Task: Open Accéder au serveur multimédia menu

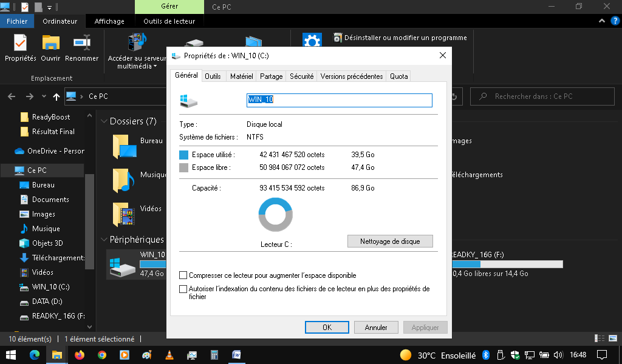Action: pos(137,52)
